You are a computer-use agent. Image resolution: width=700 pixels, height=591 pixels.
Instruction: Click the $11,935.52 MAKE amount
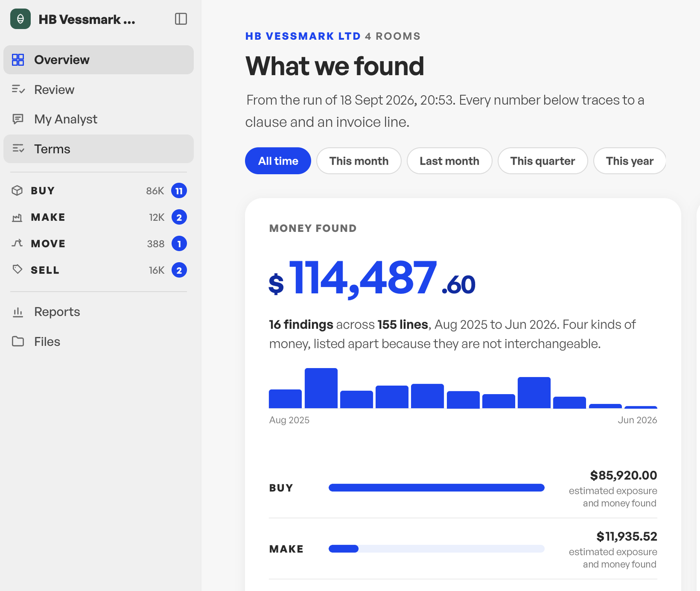point(626,536)
